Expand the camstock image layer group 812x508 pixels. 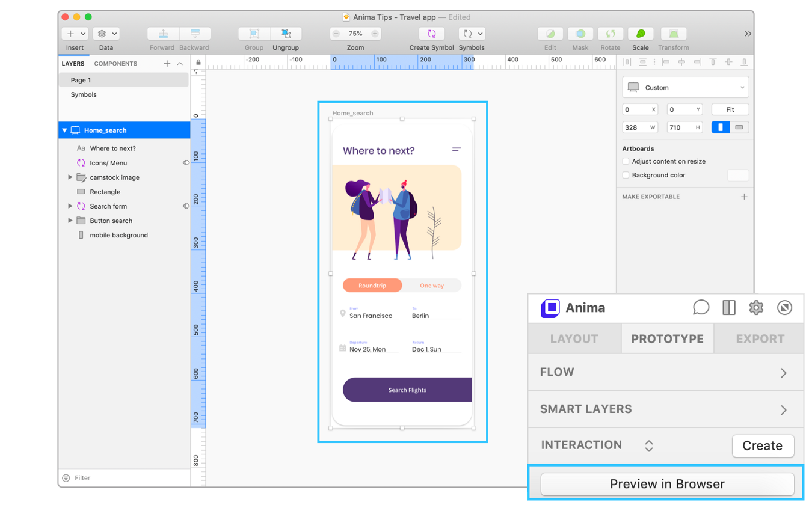pos(70,177)
